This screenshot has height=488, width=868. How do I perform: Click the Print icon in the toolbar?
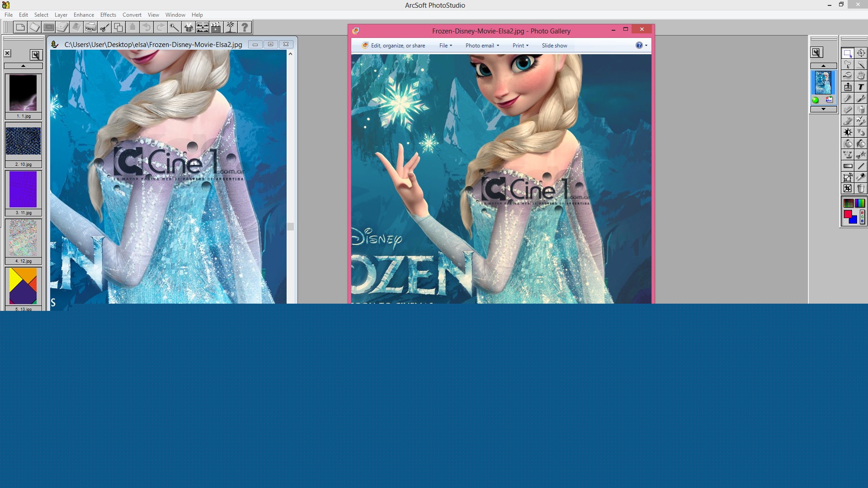pyautogui.click(x=90, y=27)
